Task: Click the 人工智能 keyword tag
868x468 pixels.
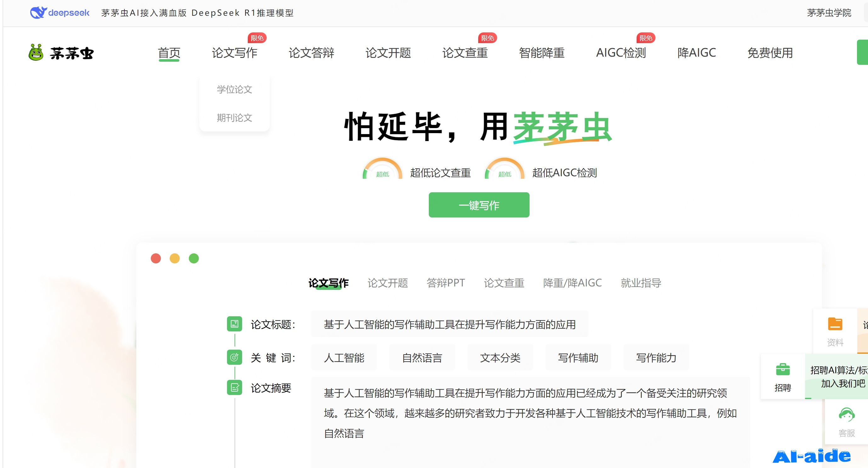Action: click(344, 358)
